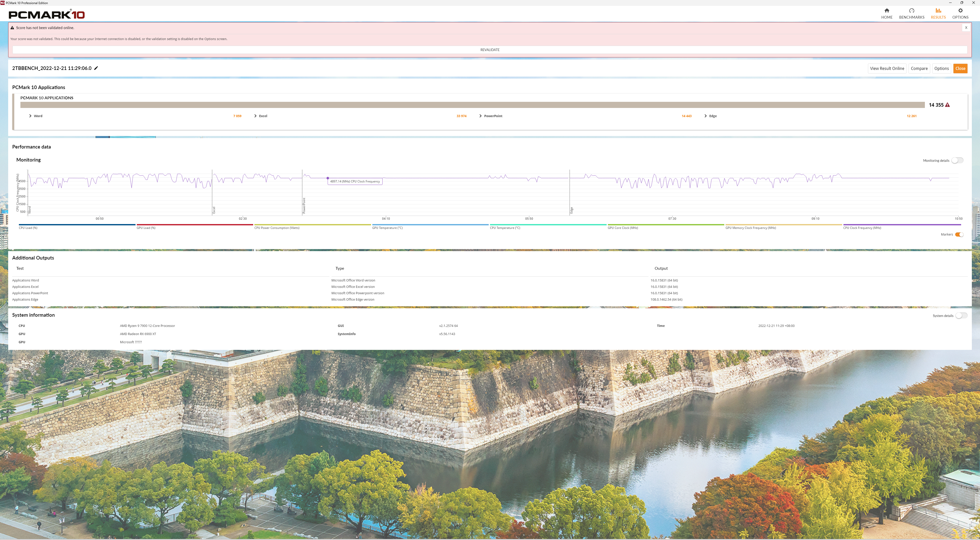Click Edge version 108.0.1462.54 value
The image size is (980, 540).
[x=666, y=300]
